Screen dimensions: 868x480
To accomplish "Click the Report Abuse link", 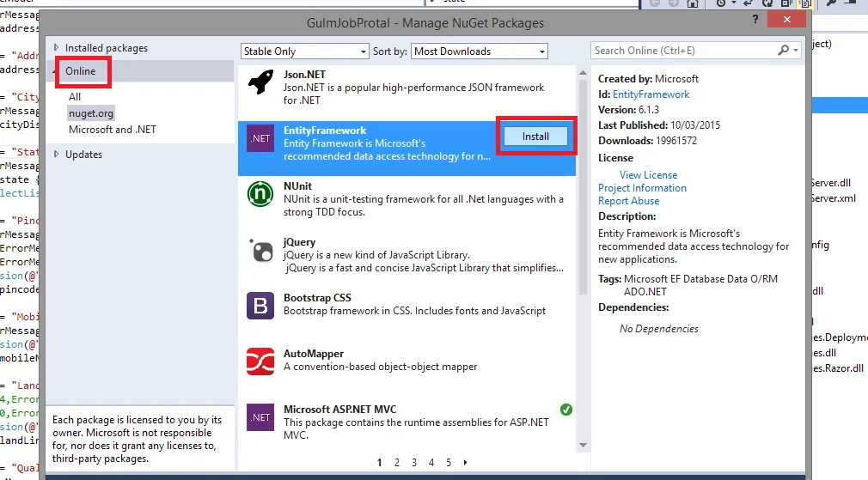I will click(x=629, y=201).
